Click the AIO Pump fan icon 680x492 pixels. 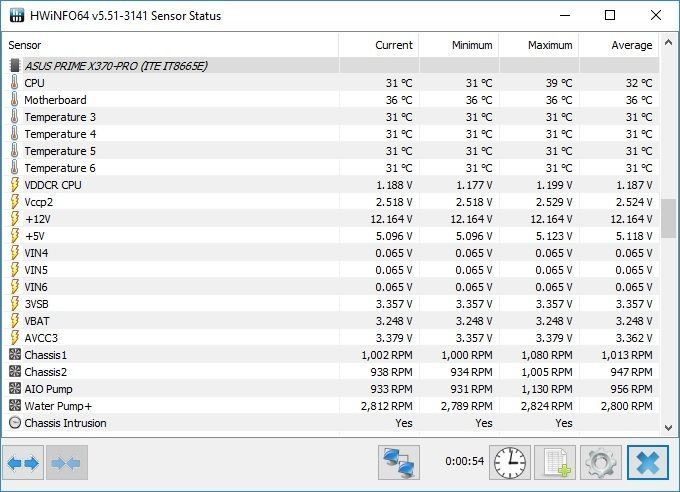(x=15, y=388)
